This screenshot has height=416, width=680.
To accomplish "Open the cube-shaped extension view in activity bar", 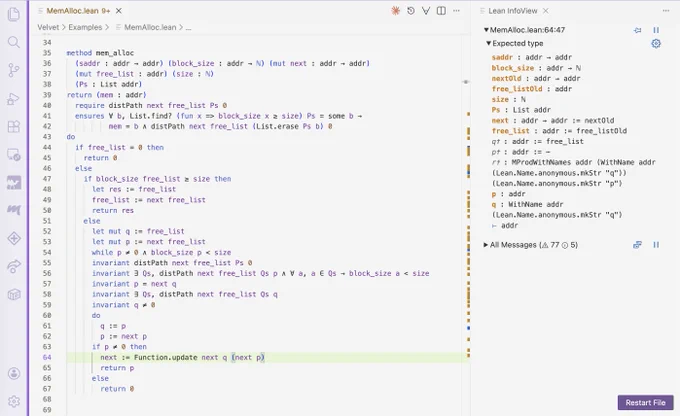I will pyautogui.click(x=14, y=295).
